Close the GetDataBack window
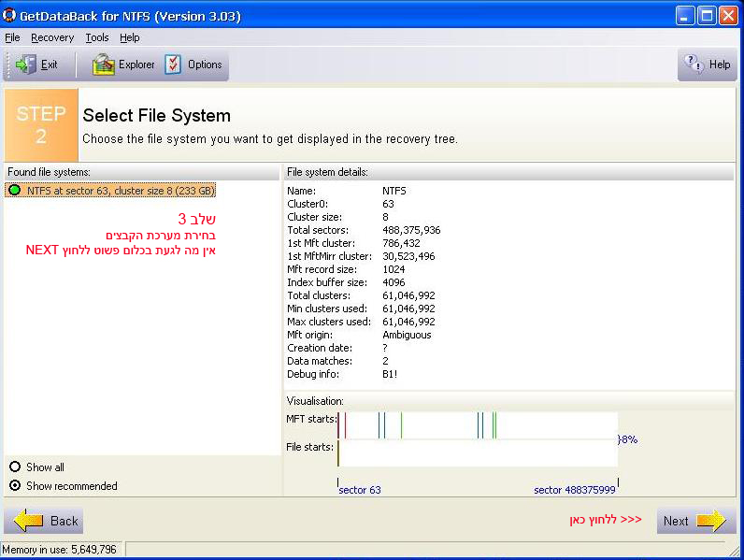Image resolution: width=744 pixels, height=560 pixels. click(x=728, y=15)
